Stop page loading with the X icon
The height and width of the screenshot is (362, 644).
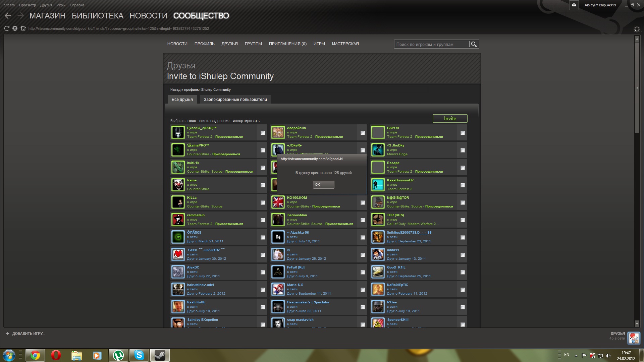(15, 28)
